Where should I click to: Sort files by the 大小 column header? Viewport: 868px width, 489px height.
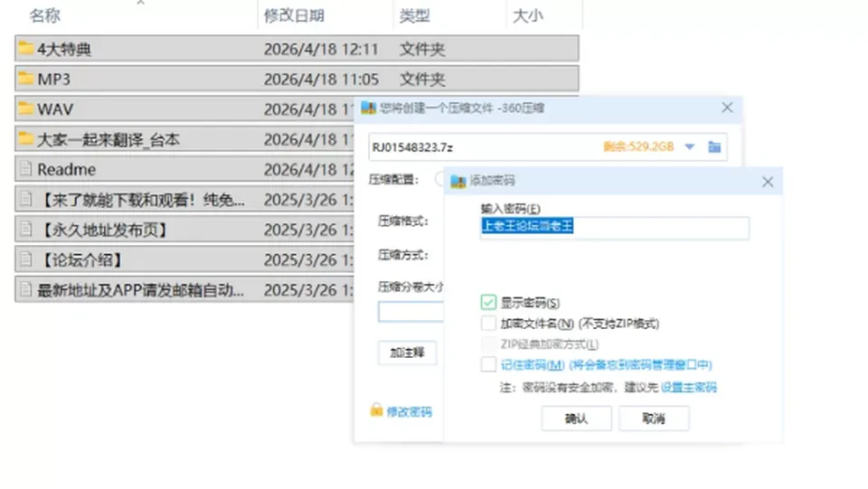pyautogui.click(x=527, y=15)
